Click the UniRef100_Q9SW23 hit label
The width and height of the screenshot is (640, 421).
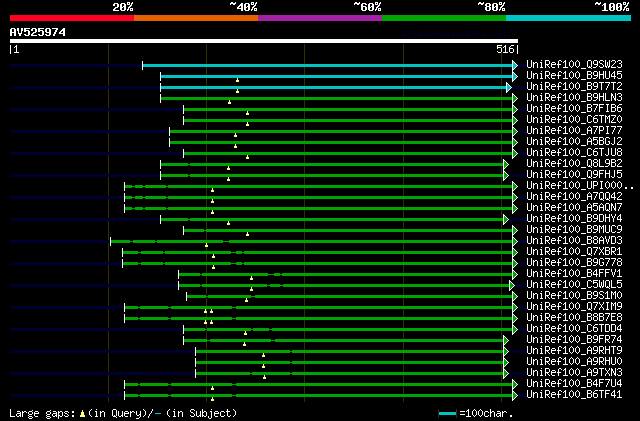574,64
